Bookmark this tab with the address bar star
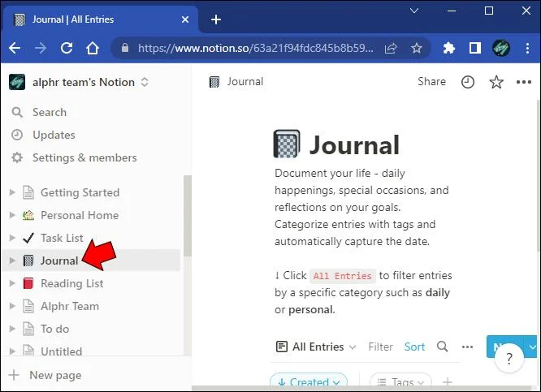Image resolution: width=541 pixels, height=392 pixels. tap(417, 48)
